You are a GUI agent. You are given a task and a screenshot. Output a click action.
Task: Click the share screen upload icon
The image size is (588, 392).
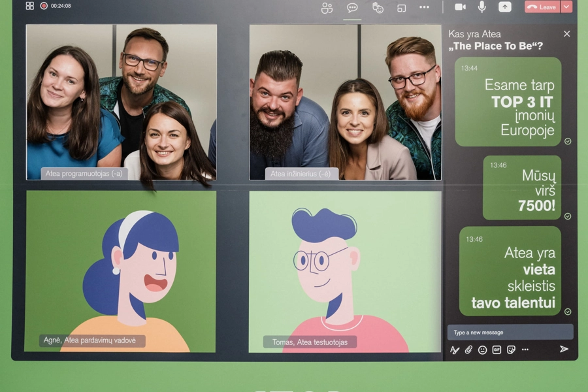505,7
